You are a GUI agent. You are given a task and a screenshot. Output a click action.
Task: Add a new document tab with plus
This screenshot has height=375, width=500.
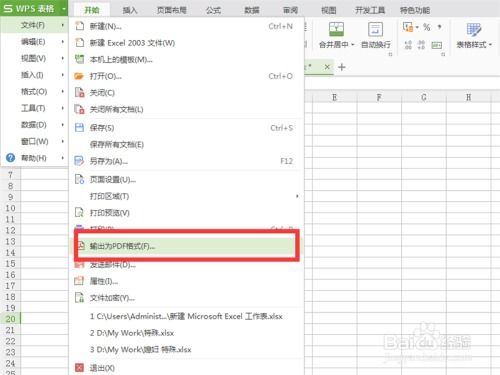point(342,67)
